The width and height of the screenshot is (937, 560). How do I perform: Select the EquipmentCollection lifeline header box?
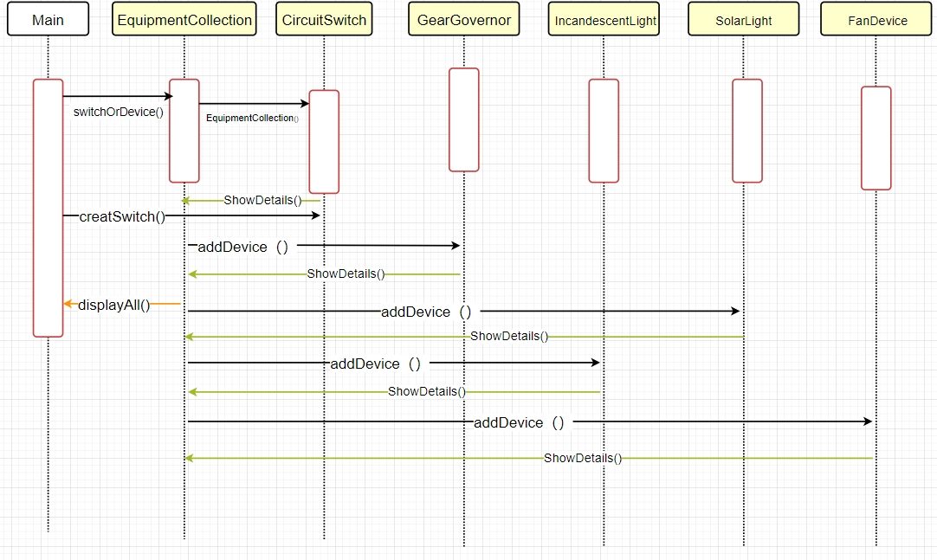pyautogui.click(x=184, y=19)
